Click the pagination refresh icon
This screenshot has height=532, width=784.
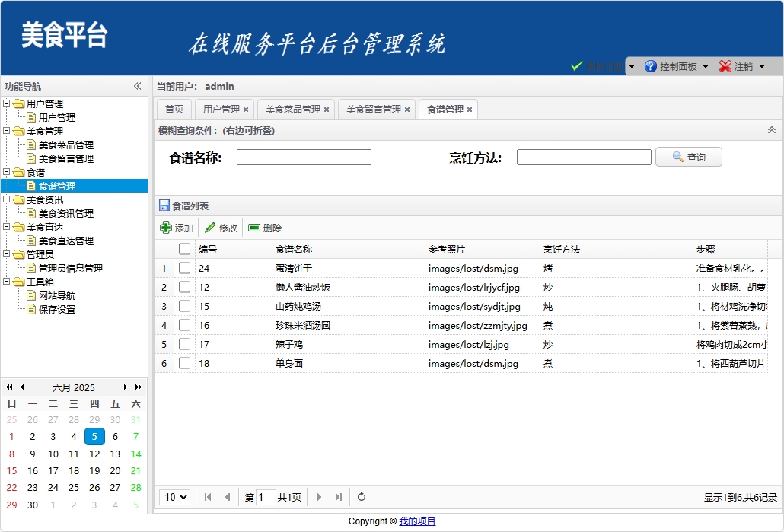pyautogui.click(x=362, y=497)
